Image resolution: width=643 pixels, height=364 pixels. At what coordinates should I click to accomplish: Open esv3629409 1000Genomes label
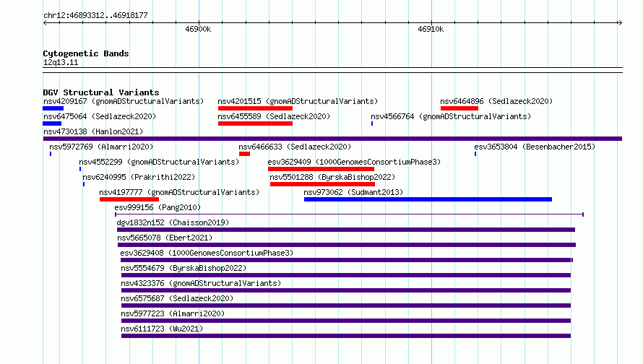click(354, 162)
